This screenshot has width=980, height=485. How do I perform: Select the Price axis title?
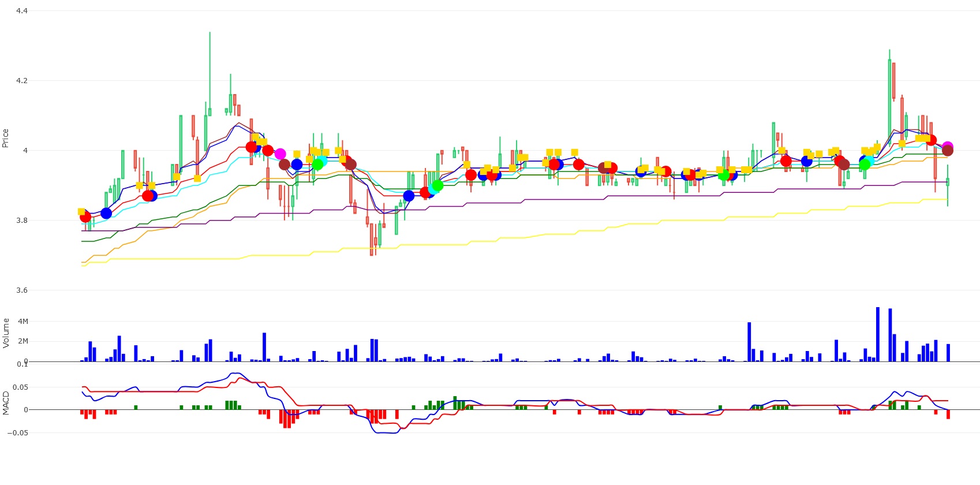[x=6, y=138]
